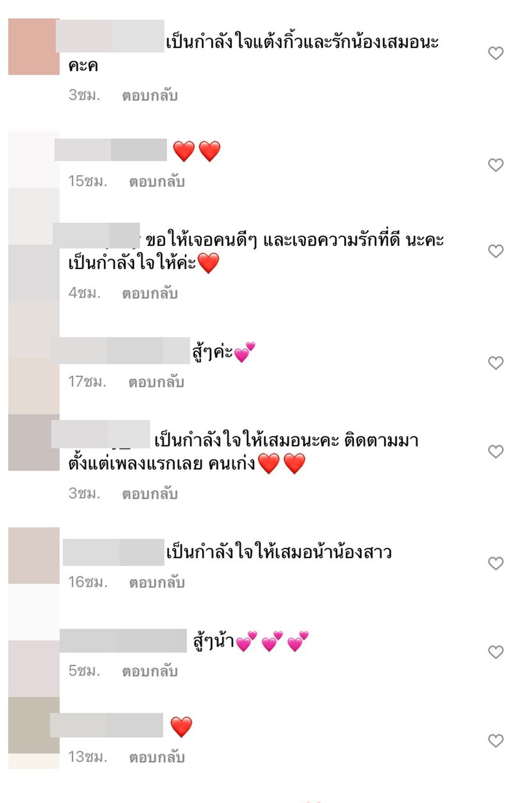Reply to the first comment posted 3ชม.
The width and height of the screenshot is (532, 803).
click(x=149, y=96)
